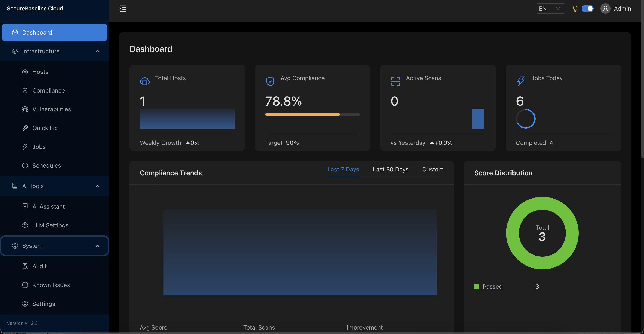Click the Vulnerabilities bug icon

(25, 109)
